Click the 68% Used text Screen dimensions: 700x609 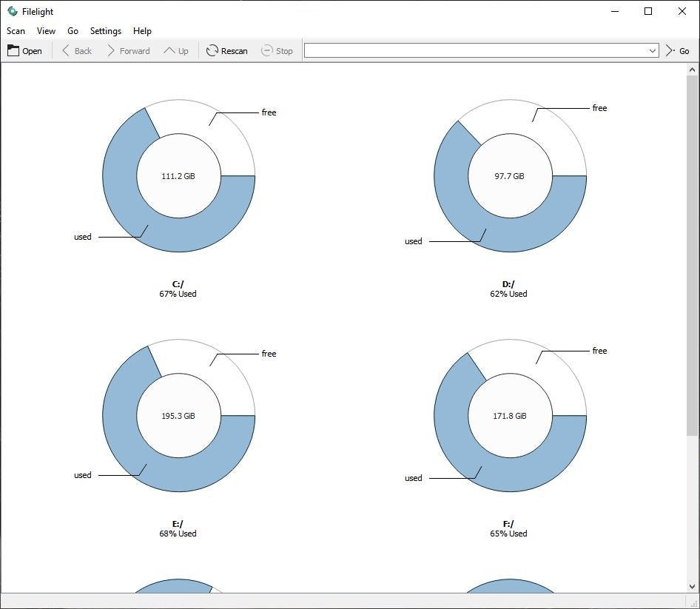point(178,534)
